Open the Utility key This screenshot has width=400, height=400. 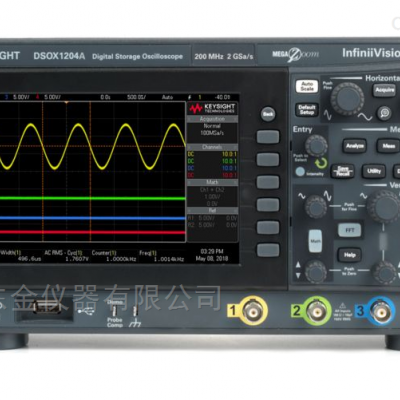(x=374, y=171)
